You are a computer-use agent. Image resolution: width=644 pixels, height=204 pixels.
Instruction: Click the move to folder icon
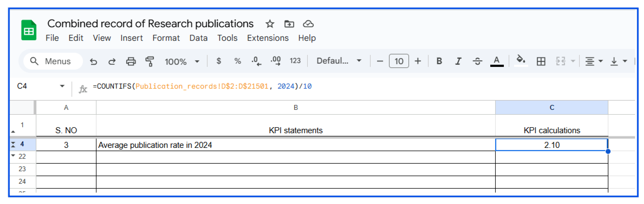click(x=289, y=24)
